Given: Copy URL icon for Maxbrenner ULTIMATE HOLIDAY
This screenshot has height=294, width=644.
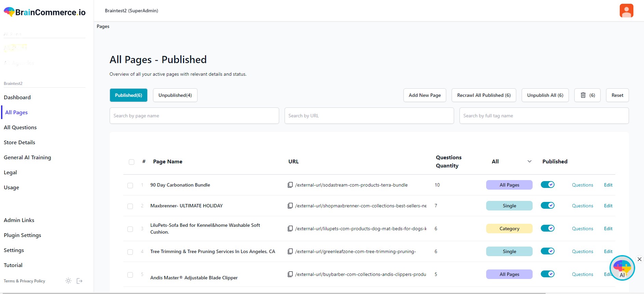Looking at the screenshot, I should point(290,206).
